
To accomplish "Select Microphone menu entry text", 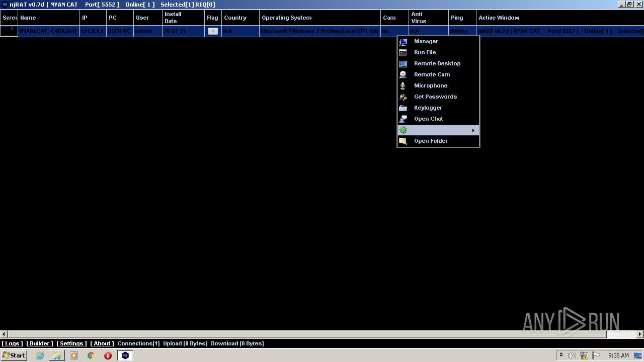I will (x=430, y=86).
